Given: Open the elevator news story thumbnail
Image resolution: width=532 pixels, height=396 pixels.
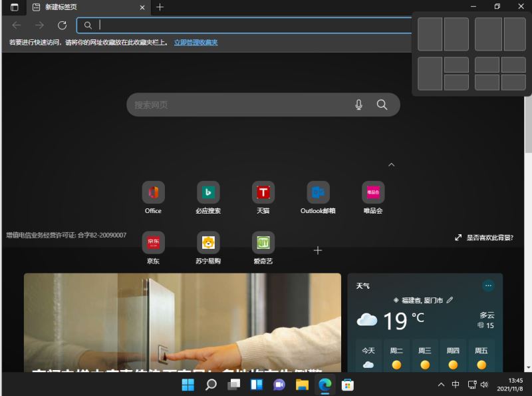Looking at the screenshot, I should (x=182, y=322).
